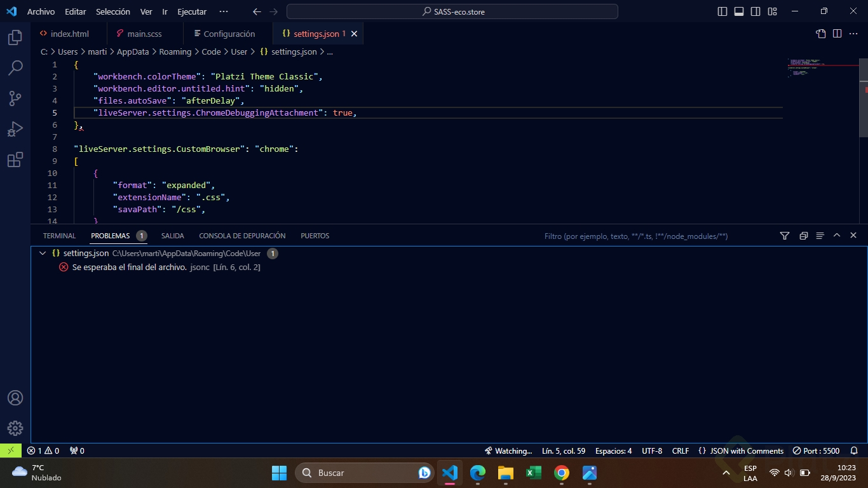Split the editor to the right
This screenshot has height=488, width=868.
click(x=837, y=34)
